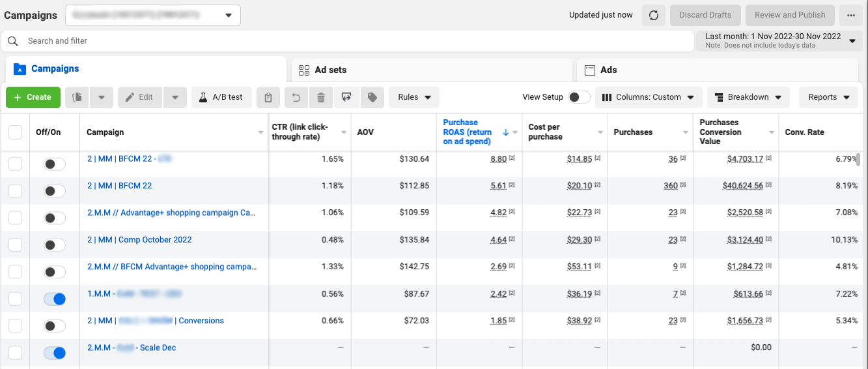The image size is (868, 369).
Task: Tick the select-all checkbox in table header
Action: click(x=15, y=132)
